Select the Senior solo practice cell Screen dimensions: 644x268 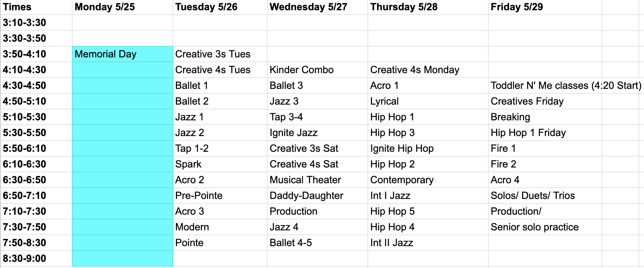click(x=545, y=227)
